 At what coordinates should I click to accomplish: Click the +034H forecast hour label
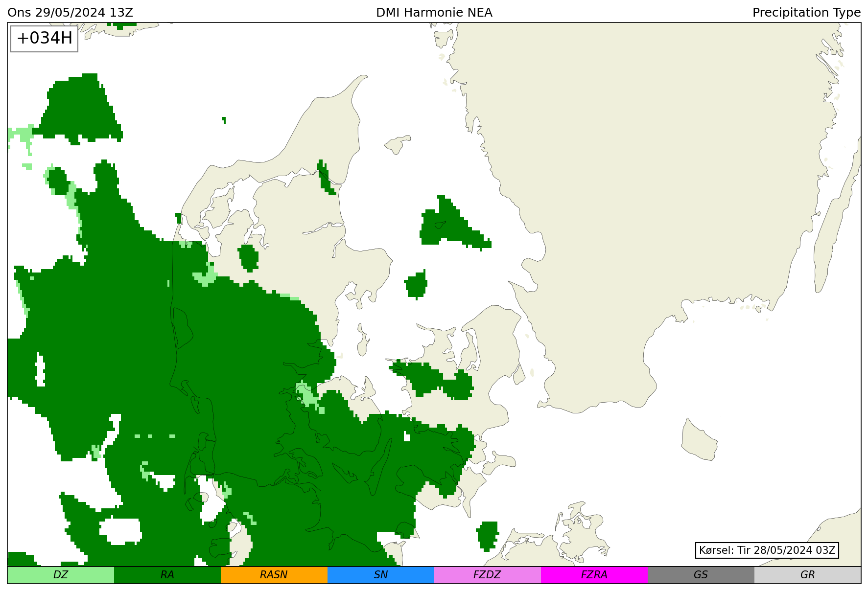[x=45, y=38]
